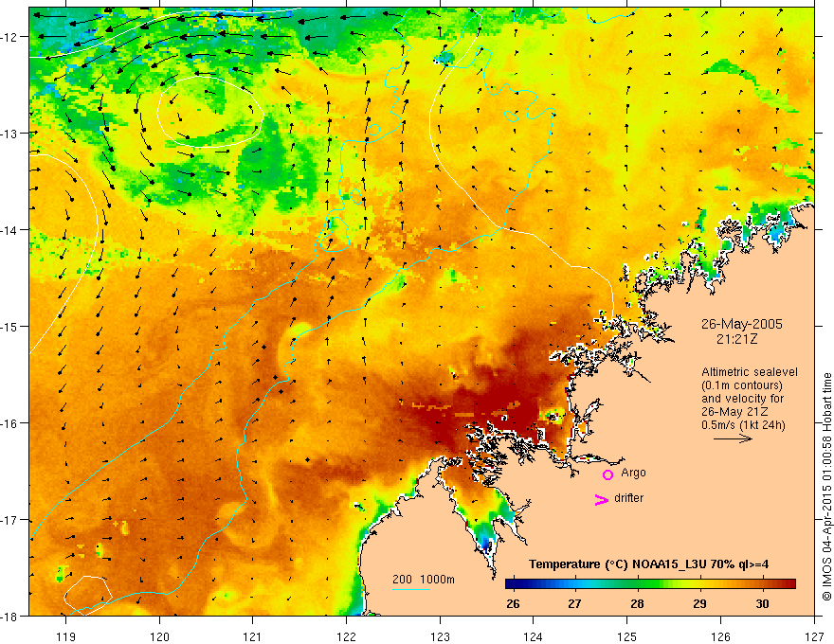The height and width of the screenshot is (644, 834).
Task: Click the latitude label -15
Action: tap(10, 326)
